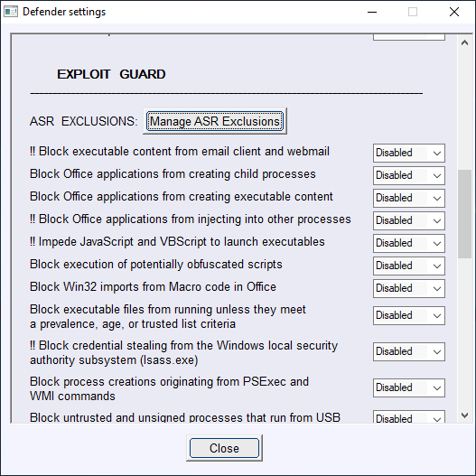Close the Defender settings dialog via Close button
476x476 pixels.
224,448
